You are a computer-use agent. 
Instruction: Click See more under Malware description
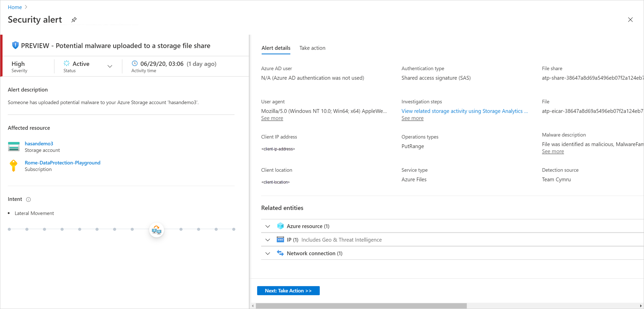(x=553, y=151)
